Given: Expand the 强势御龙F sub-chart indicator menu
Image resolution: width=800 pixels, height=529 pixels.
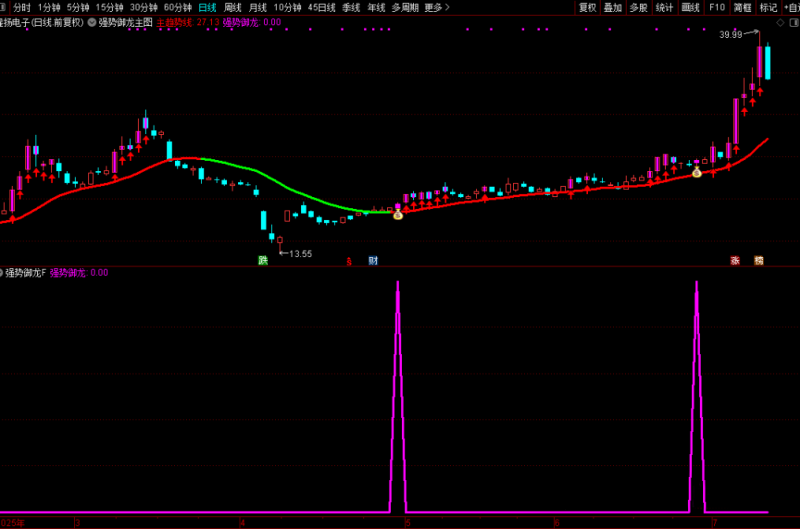Looking at the screenshot, I should tap(3, 272).
